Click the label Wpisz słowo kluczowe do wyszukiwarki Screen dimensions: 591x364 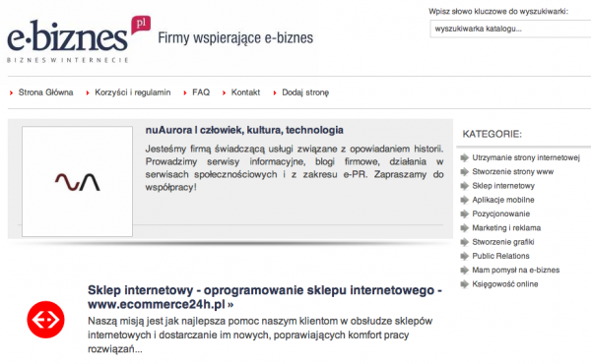pyautogui.click(x=497, y=12)
